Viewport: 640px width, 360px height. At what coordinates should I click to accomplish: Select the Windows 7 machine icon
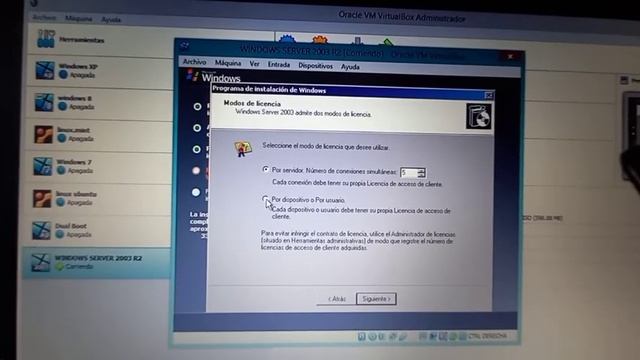coord(43,166)
